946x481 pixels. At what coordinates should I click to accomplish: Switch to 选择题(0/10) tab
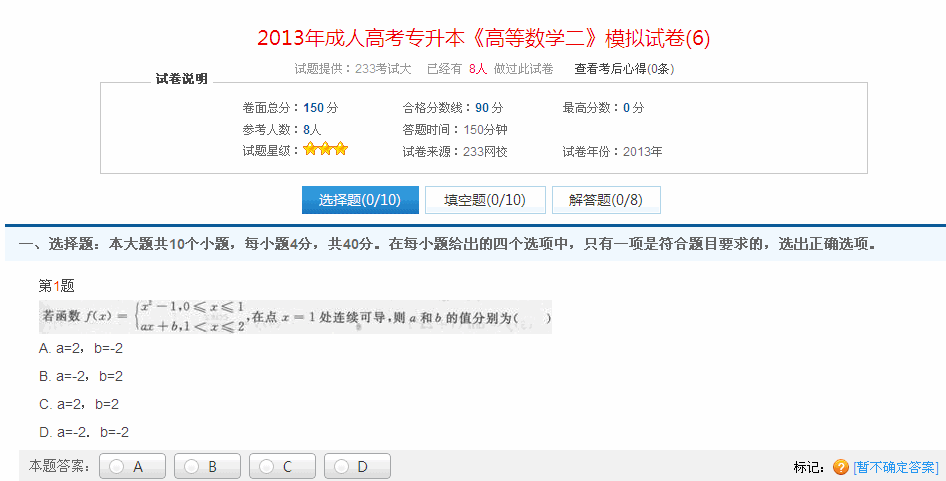click(x=360, y=200)
